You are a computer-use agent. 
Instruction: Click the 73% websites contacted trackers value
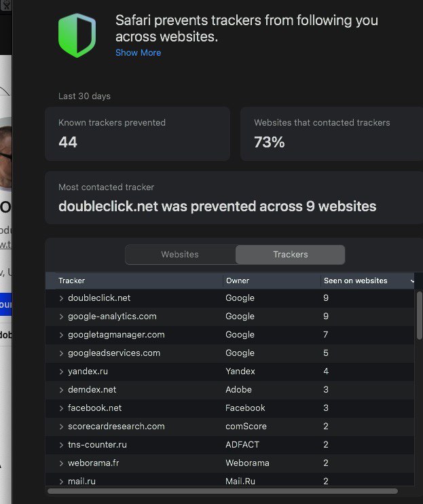coord(269,142)
